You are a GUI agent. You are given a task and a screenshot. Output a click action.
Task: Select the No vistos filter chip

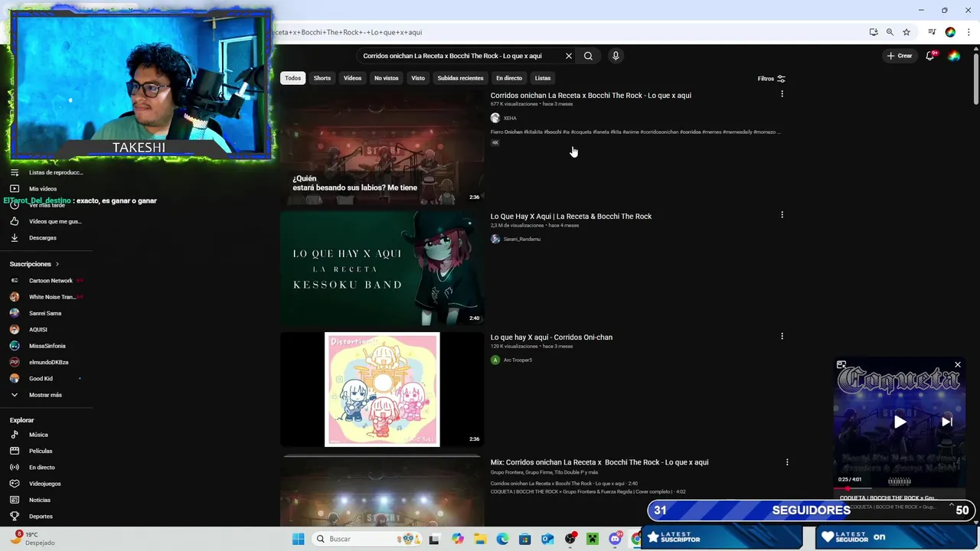tap(387, 78)
